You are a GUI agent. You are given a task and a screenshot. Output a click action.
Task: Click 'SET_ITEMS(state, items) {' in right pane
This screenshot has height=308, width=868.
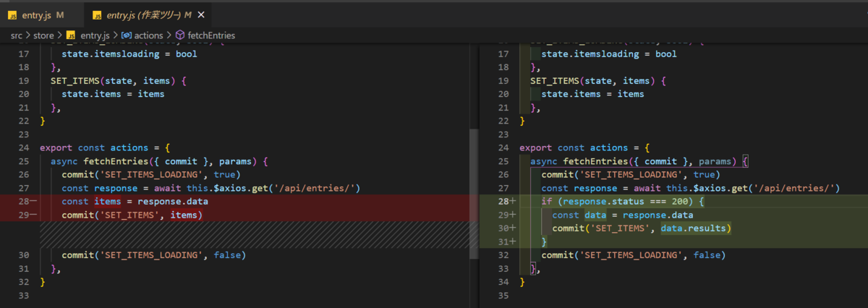(598, 80)
